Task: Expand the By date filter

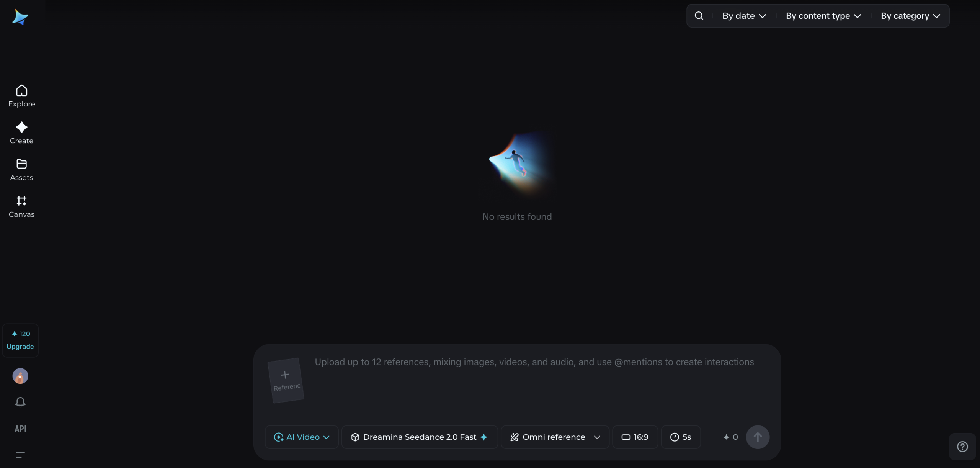Action: [x=744, y=16]
